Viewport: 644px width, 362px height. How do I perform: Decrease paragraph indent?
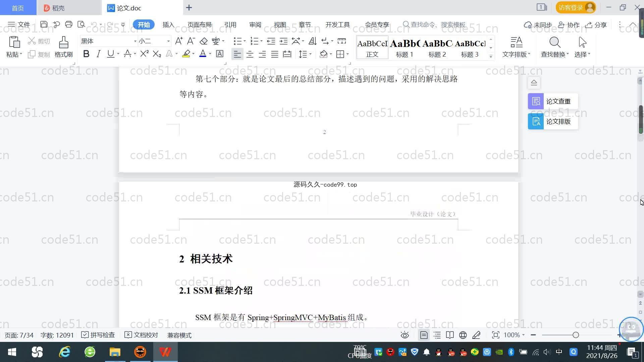tap(271, 41)
